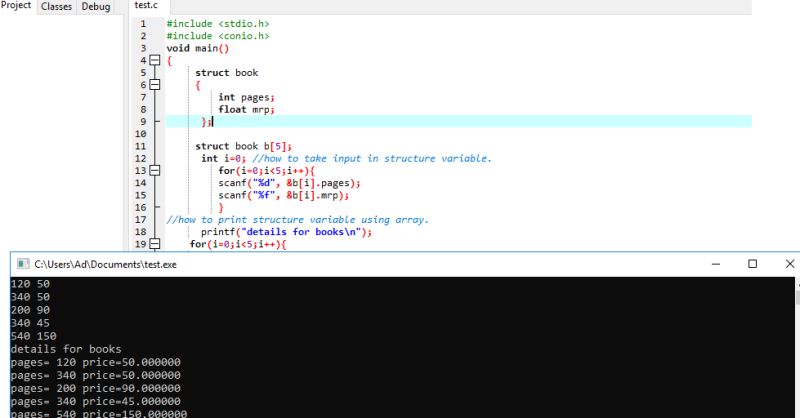Minimize the test.exe console window
This screenshot has width=800, height=418.
[716, 264]
